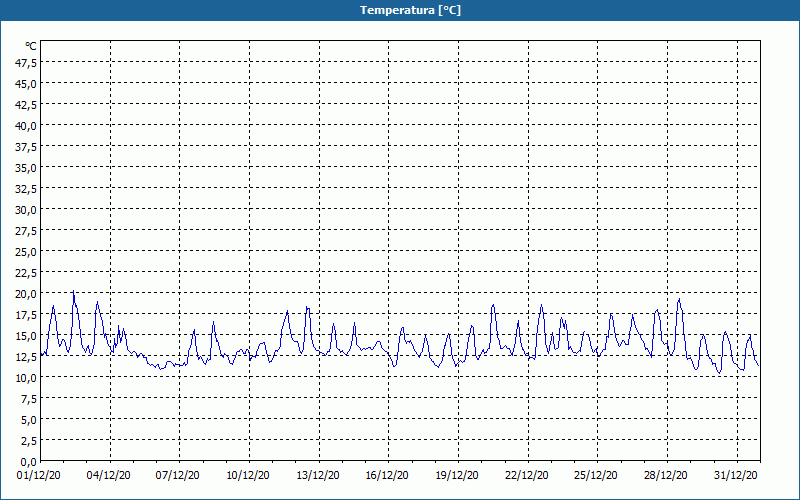
Task: Click the 19/12/20 date label
Action: point(457,475)
